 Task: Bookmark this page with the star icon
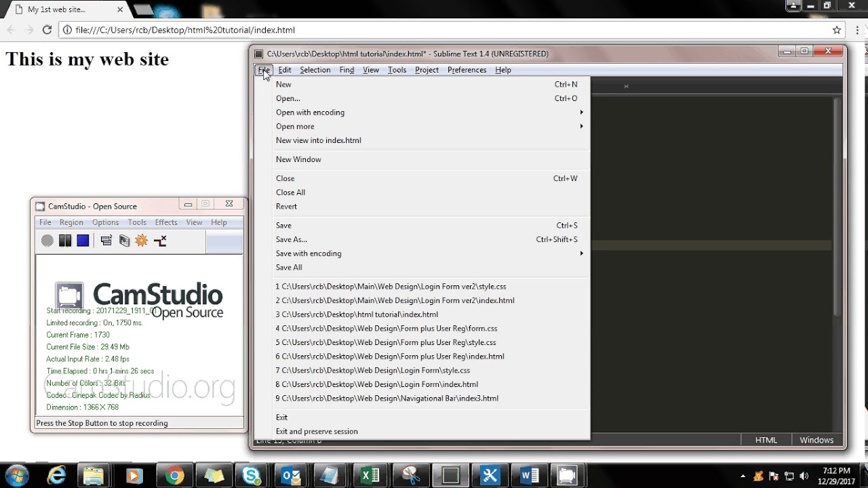tap(837, 30)
